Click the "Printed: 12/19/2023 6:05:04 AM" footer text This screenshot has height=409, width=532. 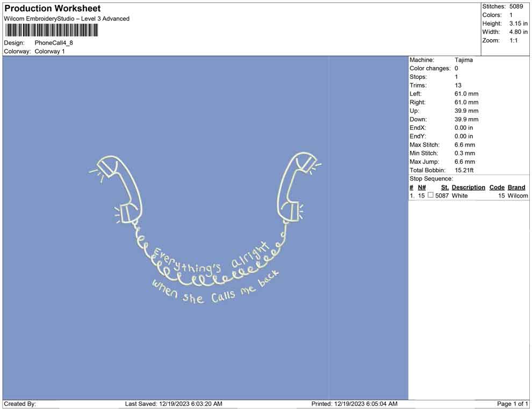click(x=354, y=404)
